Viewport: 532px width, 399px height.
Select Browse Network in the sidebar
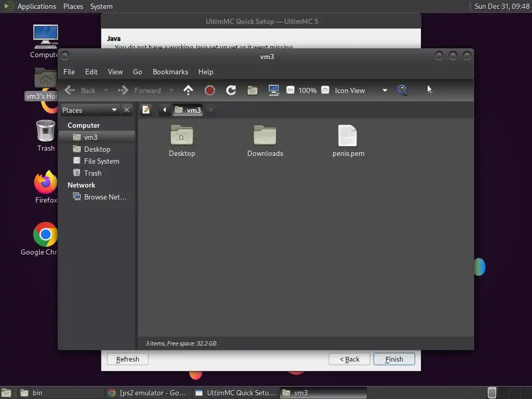[97, 197]
